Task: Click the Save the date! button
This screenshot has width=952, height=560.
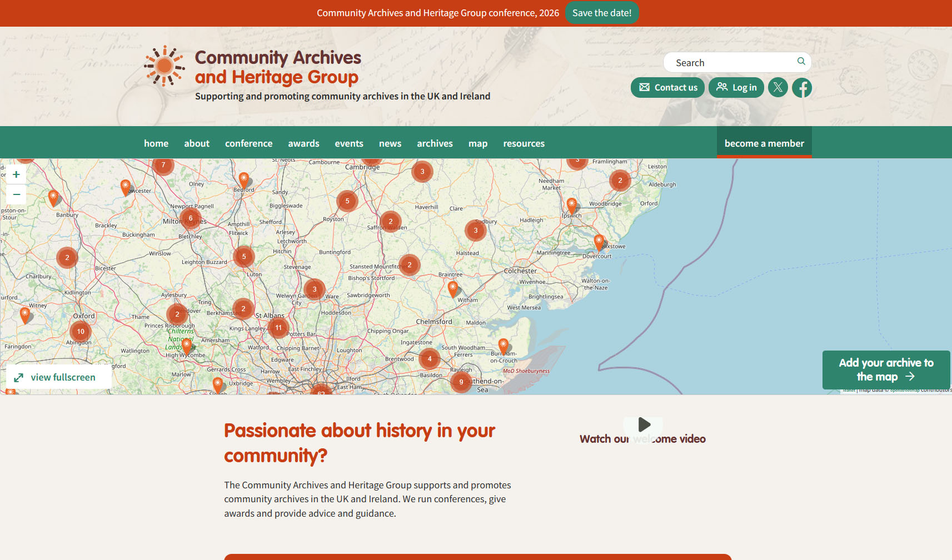Action: tap(602, 13)
